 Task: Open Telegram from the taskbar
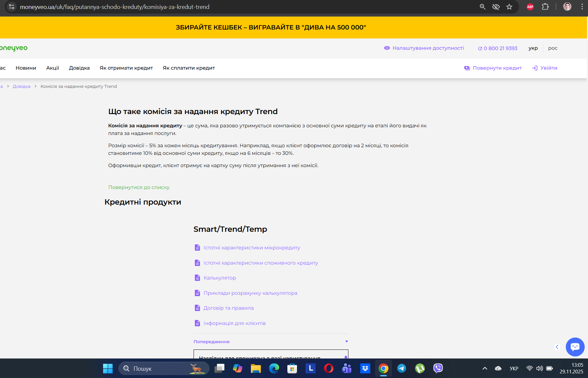(402, 368)
